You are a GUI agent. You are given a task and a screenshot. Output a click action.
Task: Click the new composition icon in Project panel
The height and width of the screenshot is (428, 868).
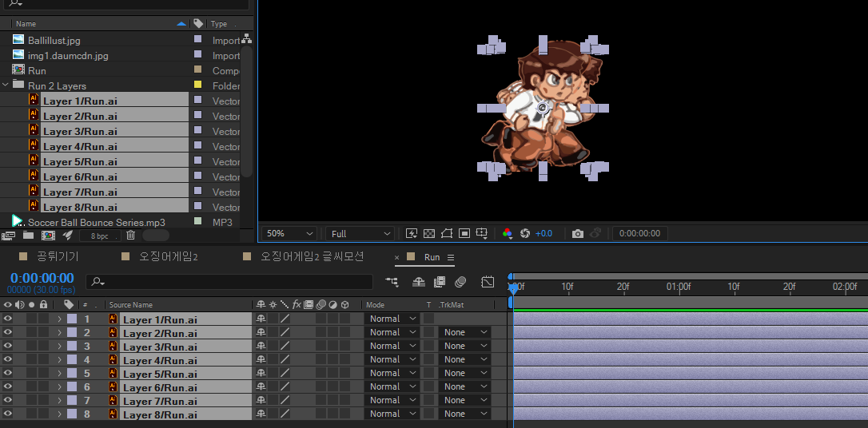48,236
